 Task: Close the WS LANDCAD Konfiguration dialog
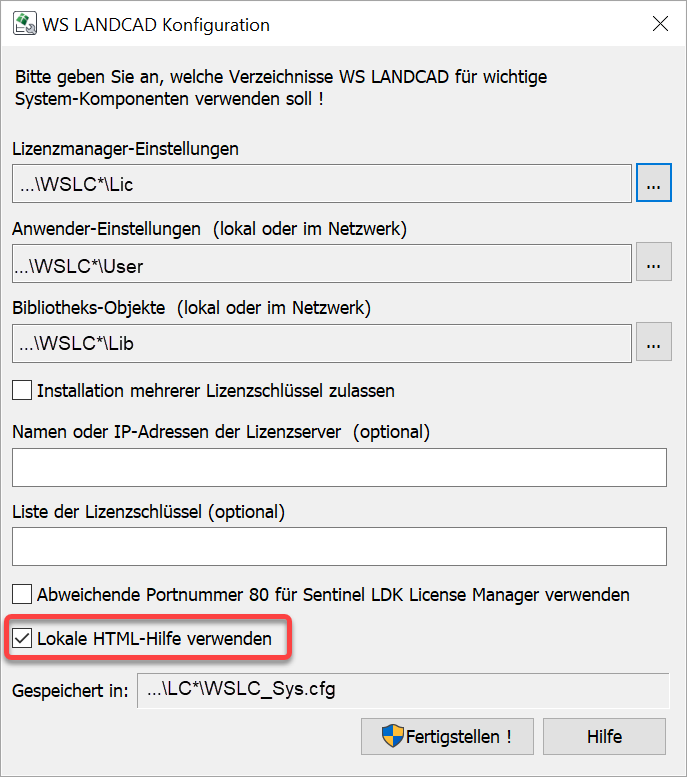click(660, 24)
